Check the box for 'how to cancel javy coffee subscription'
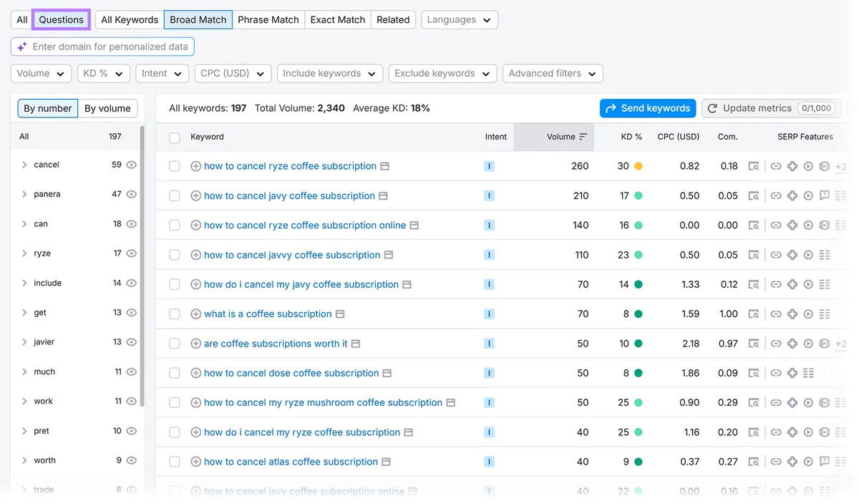Viewport: 859px width, 504px height. click(x=175, y=196)
